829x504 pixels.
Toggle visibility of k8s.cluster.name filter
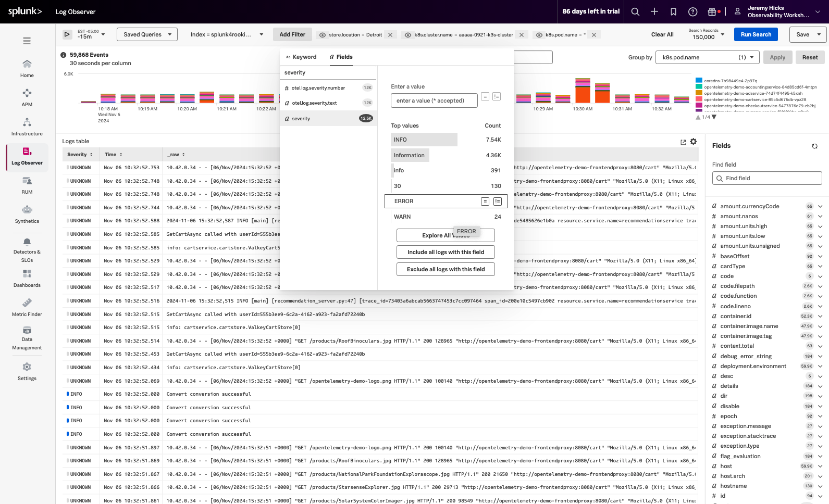[x=408, y=35]
